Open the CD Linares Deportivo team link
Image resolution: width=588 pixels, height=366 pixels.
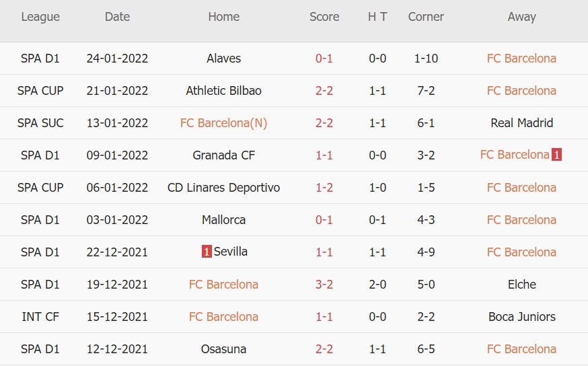coord(224,188)
